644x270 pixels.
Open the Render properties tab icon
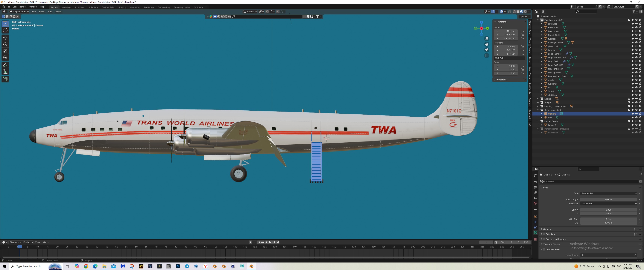point(535,182)
